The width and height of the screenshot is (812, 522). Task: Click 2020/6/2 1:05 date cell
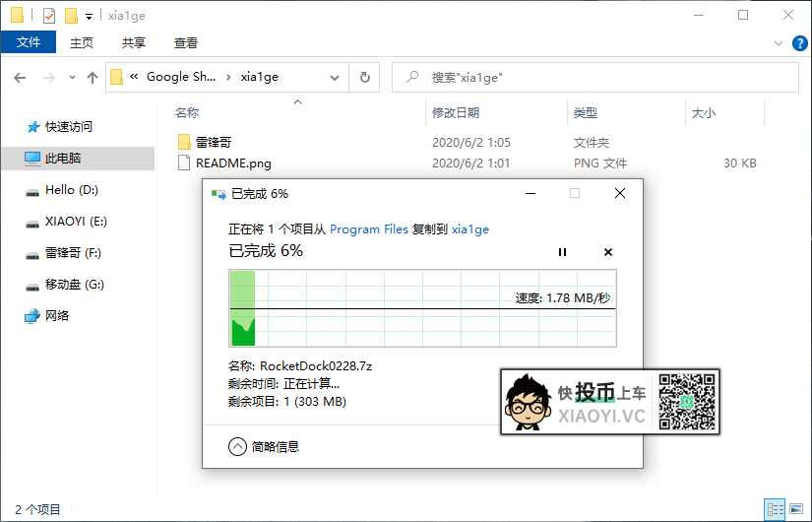click(x=471, y=142)
